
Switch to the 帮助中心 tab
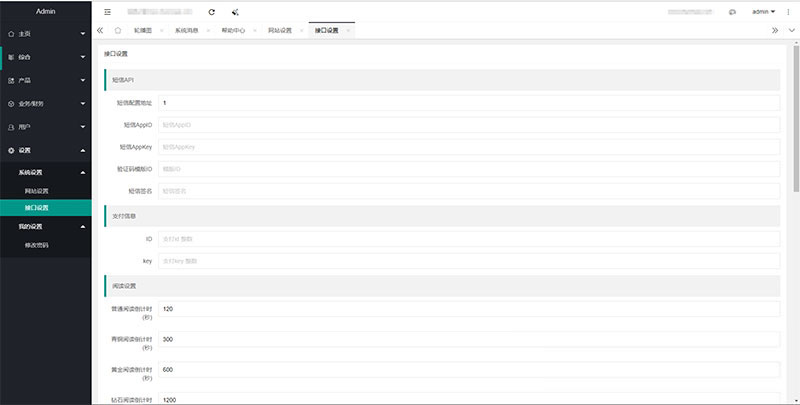click(x=233, y=30)
